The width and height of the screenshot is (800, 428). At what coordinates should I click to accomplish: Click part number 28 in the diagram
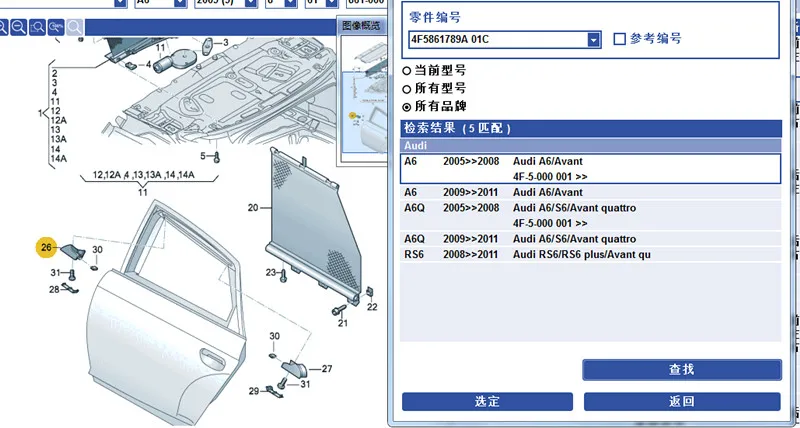55,290
